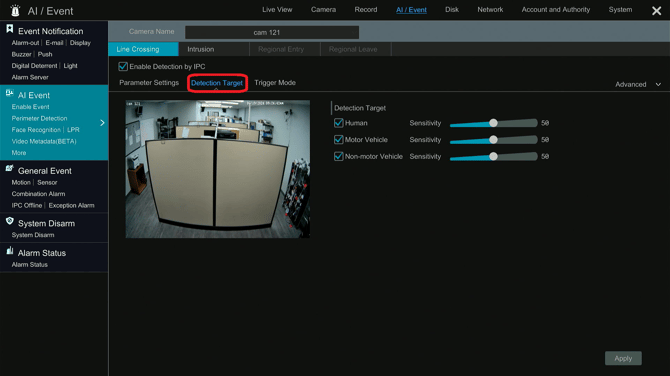
Task: Open the Trigger Mode sub-tab
Action: tap(275, 83)
